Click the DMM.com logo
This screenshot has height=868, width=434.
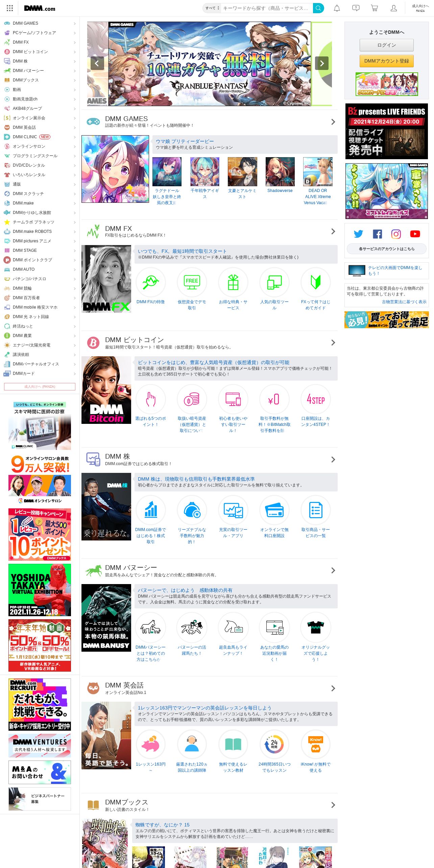(x=40, y=8)
